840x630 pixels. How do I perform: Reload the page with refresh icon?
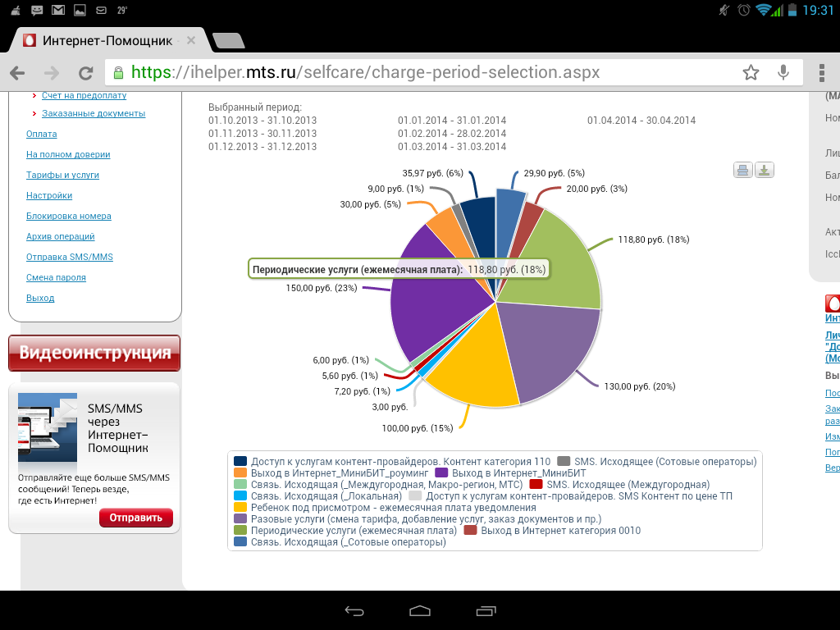[85, 73]
